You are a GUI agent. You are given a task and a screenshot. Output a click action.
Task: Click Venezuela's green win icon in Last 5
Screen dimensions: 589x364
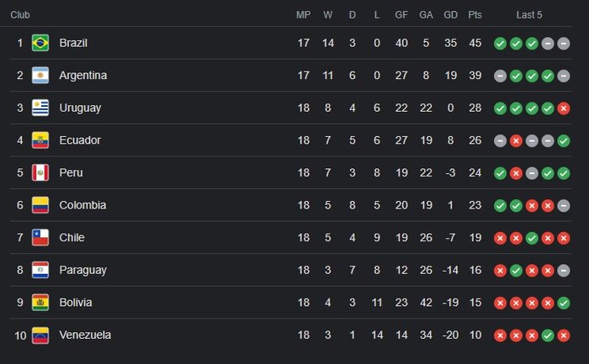pos(548,335)
